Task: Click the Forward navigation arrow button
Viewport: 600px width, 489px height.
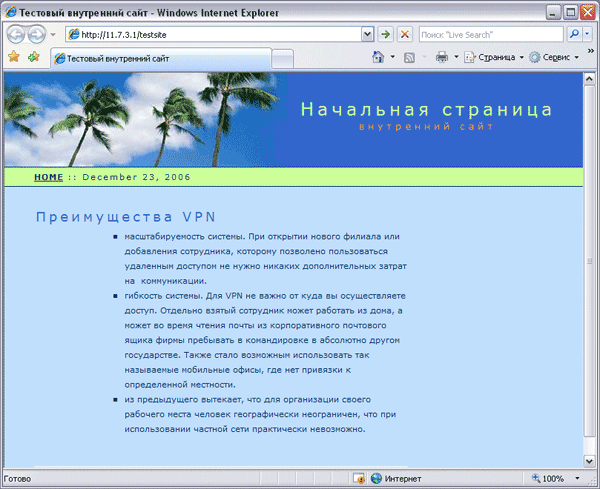Action: point(37,34)
